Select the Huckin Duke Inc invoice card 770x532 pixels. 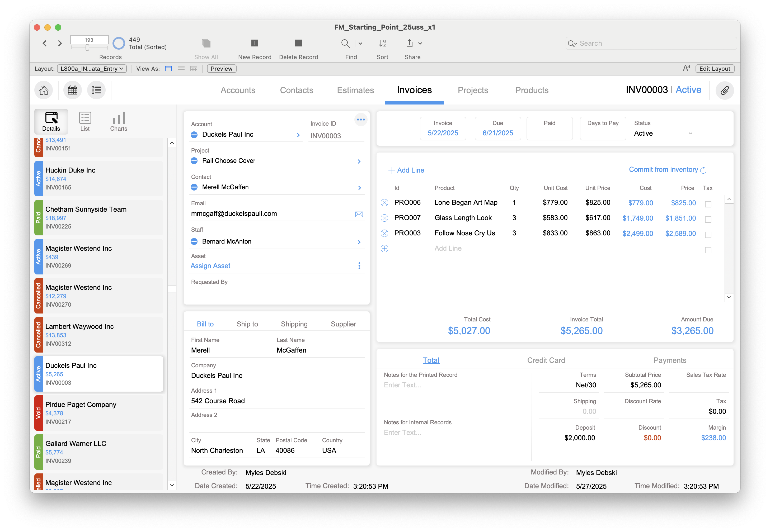[x=99, y=179]
